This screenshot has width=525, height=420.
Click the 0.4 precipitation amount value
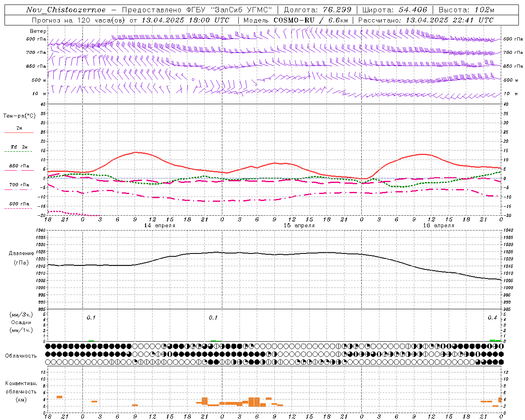click(x=492, y=318)
